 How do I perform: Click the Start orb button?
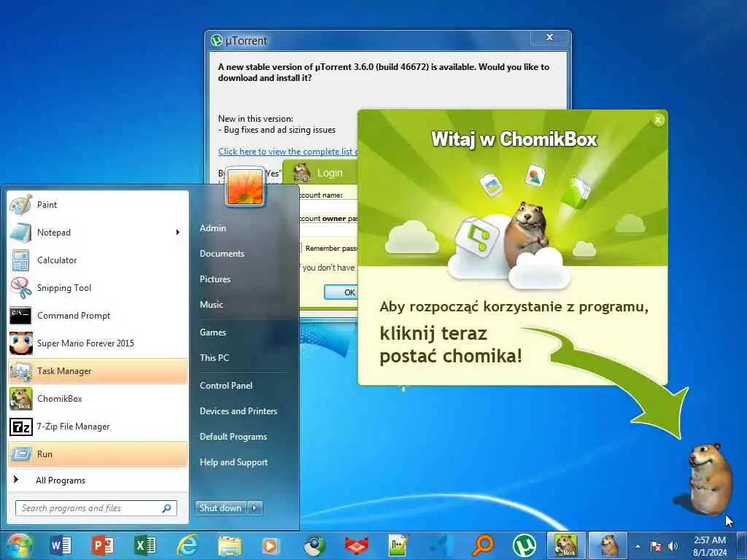[19, 545]
